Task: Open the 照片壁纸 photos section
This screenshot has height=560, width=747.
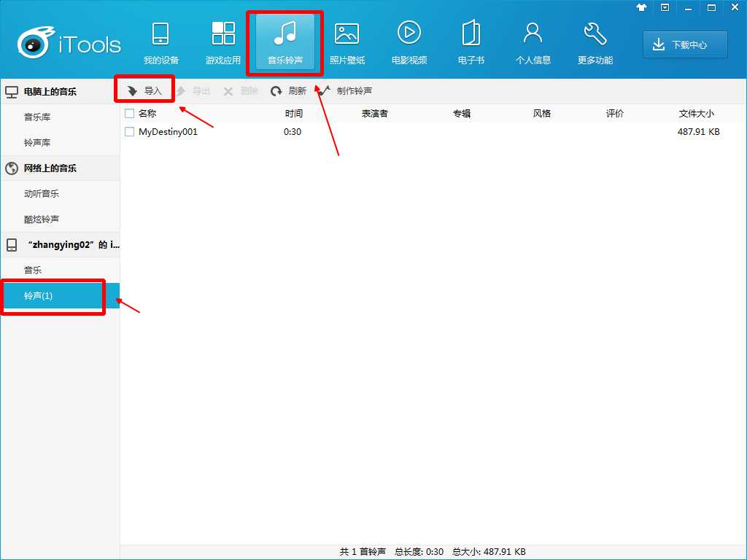Action: point(347,44)
